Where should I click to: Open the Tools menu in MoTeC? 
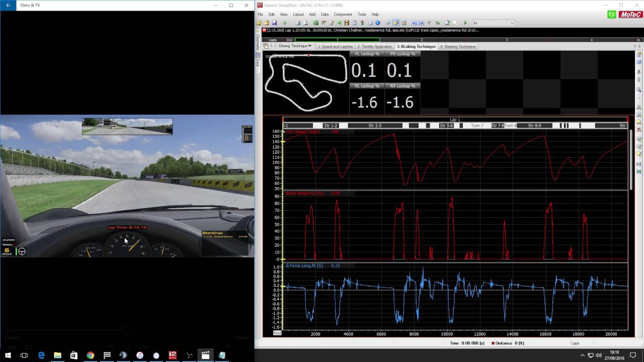pos(362,15)
